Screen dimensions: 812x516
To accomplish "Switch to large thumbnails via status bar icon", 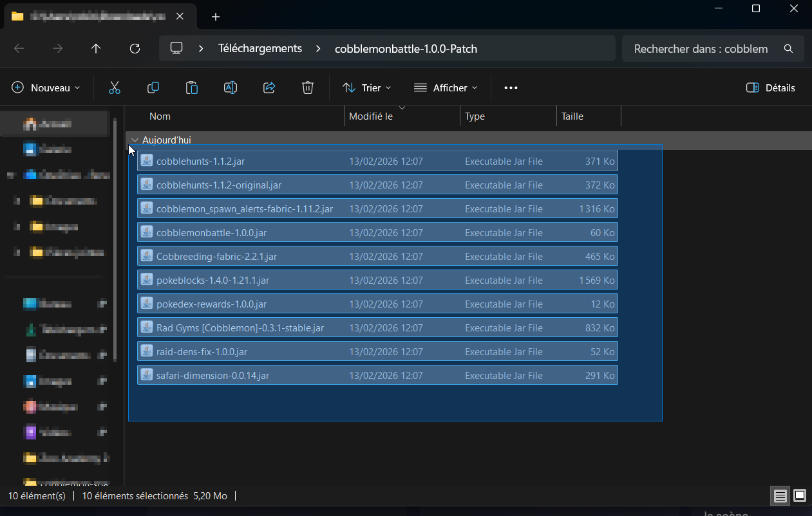I will (799, 496).
